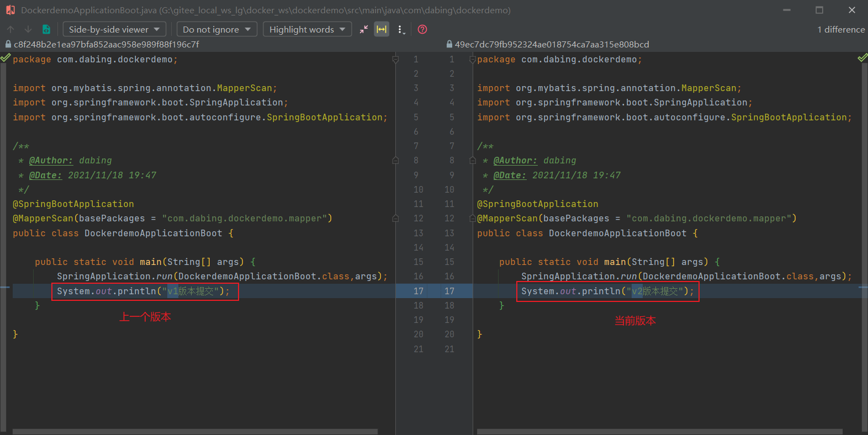868x435 pixels.
Task: Collapse the right pane fold marker at @MapperScan line
Action: point(473,218)
